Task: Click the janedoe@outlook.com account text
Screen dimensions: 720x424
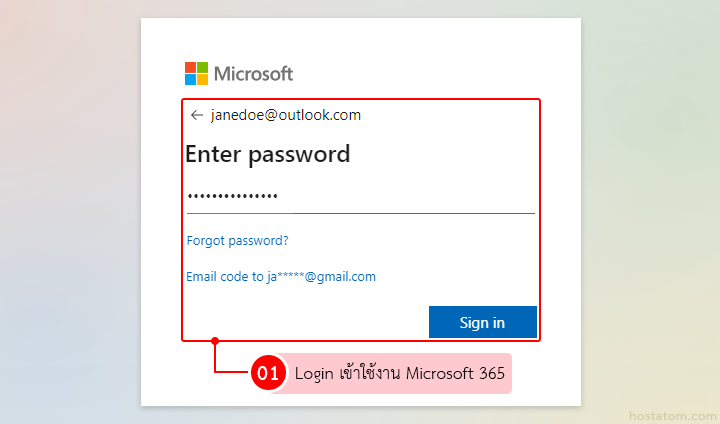Action: [x=286, y=115]
